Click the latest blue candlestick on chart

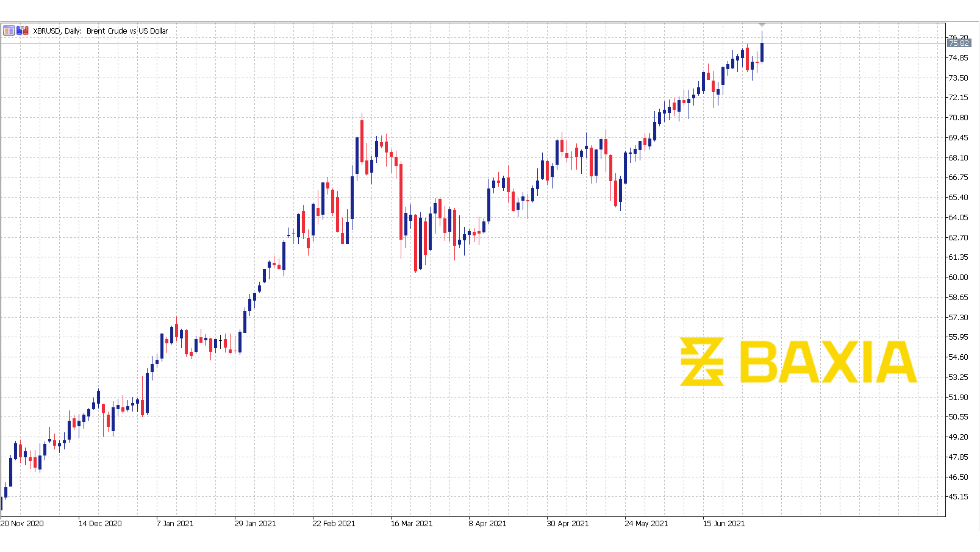pyautogui.click(x=762, y=52)
